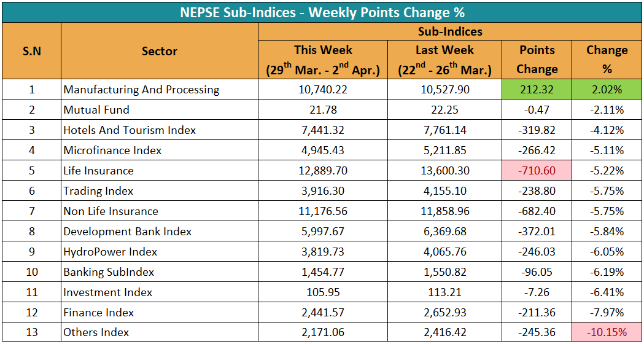This screenshot has height=344, width=644.
Task: Click the Banking SubIndex value 1,454.77
Action: (323, 272)
